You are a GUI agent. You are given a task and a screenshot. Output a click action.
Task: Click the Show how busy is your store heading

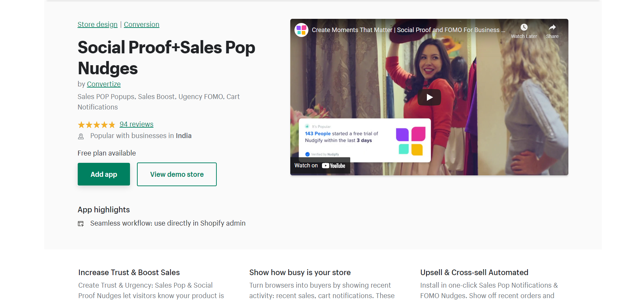300,272
